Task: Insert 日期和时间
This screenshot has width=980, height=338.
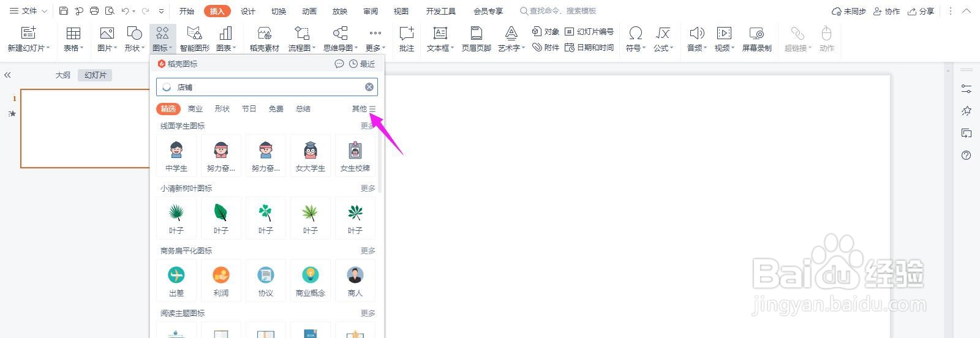Action: (589, 47)
